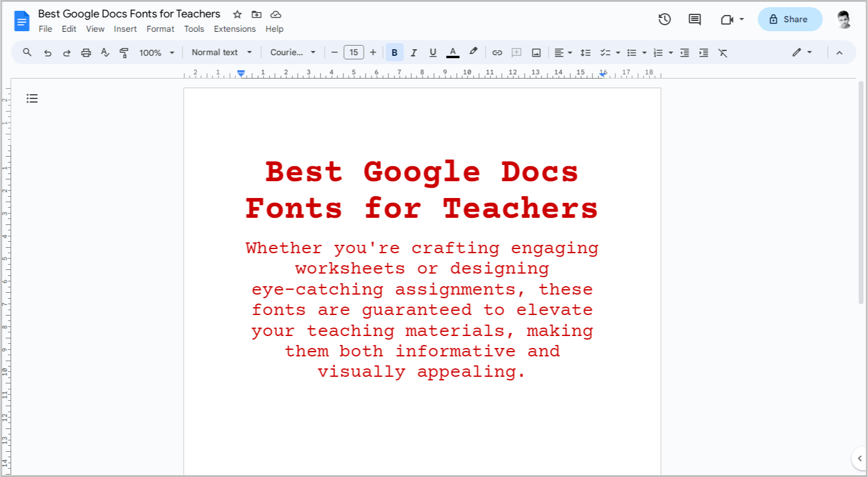Open the Format menu

pos(160,28)
